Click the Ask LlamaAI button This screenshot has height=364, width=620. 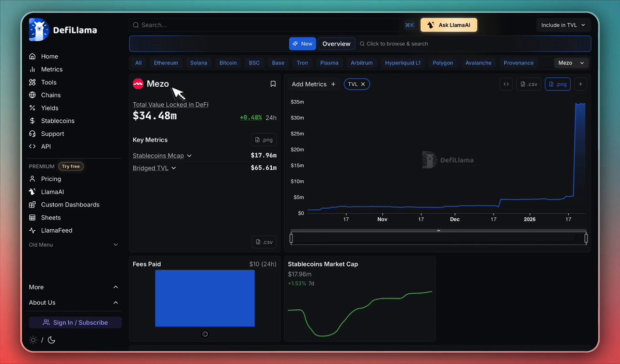point(449,25)
